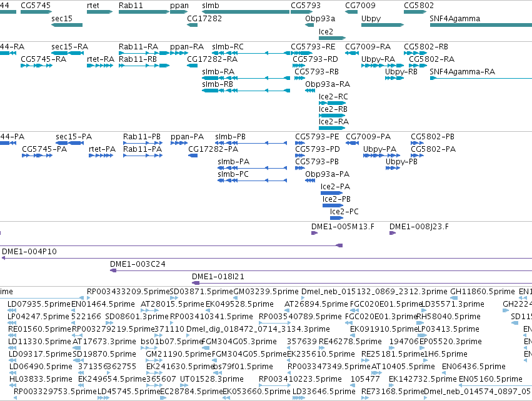Select the ppan-RA transcript
This screenshot has width=532, height=401.
(179, 53)
